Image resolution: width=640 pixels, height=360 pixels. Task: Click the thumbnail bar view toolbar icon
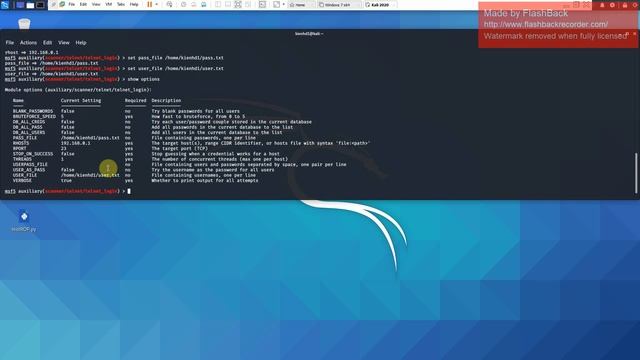228,4
